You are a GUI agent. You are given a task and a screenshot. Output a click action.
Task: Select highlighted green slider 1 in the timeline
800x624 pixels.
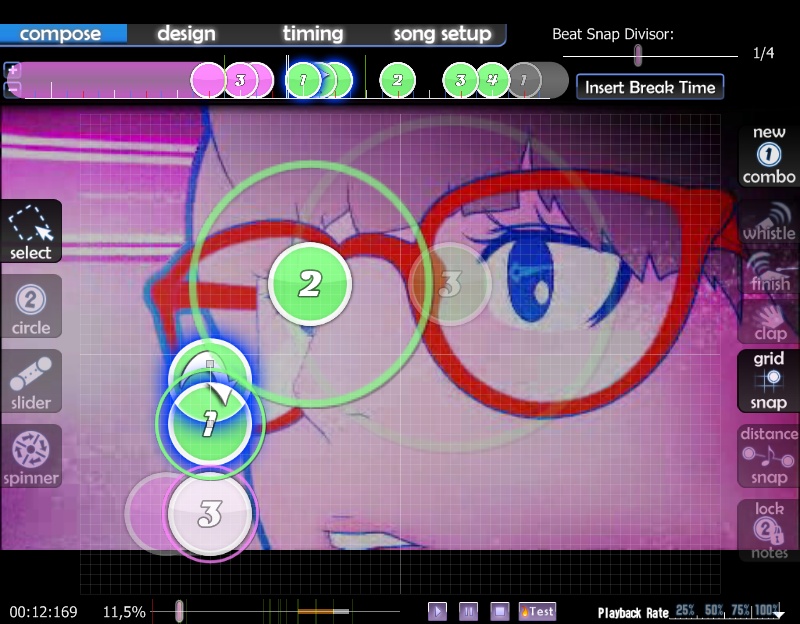pyautogui.click(x=303, y=80)
